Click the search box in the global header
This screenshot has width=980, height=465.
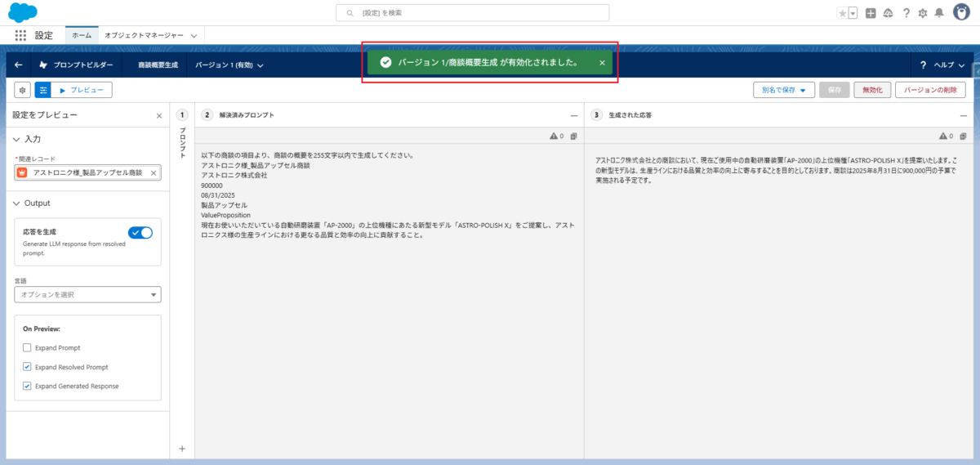[x=472, y=13]
